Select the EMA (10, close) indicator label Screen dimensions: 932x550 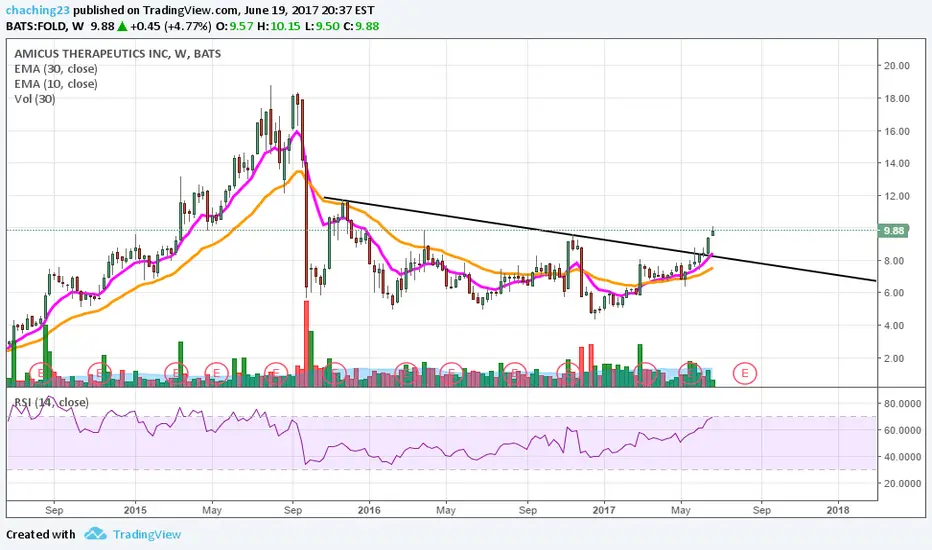coord(56,84)
